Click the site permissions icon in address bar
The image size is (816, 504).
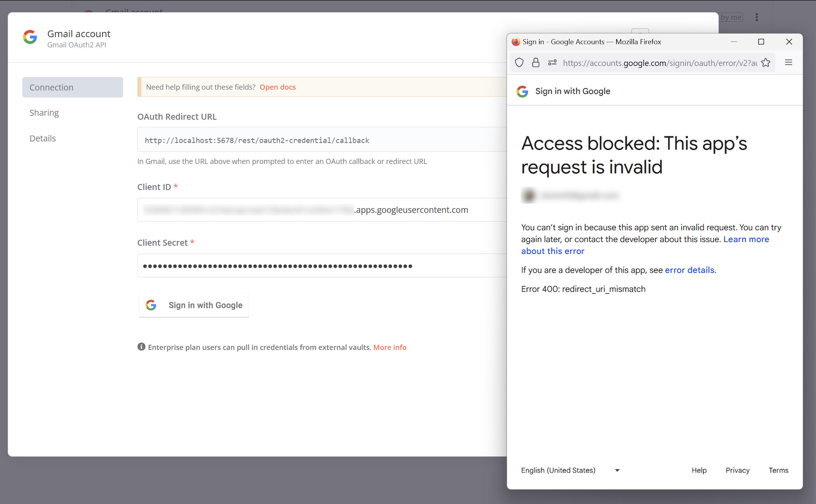[552, 63]
